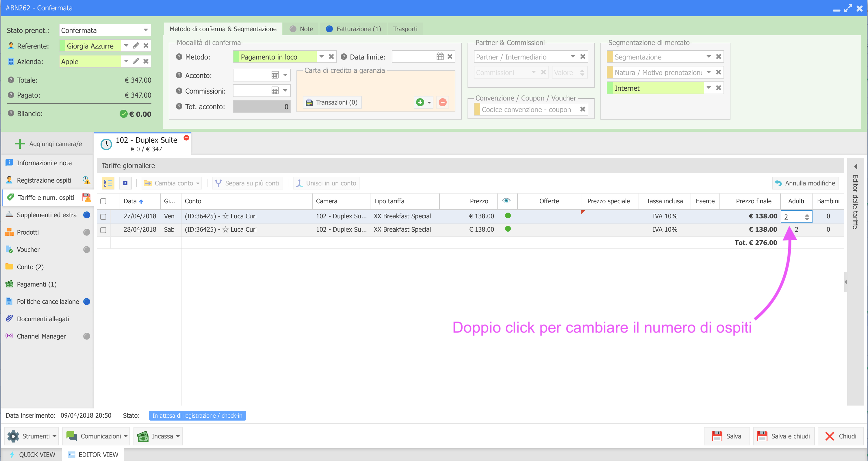This screenshot has width=868, height=461.
Task: Open Documenti allegati section
Action: coord(48,319)
